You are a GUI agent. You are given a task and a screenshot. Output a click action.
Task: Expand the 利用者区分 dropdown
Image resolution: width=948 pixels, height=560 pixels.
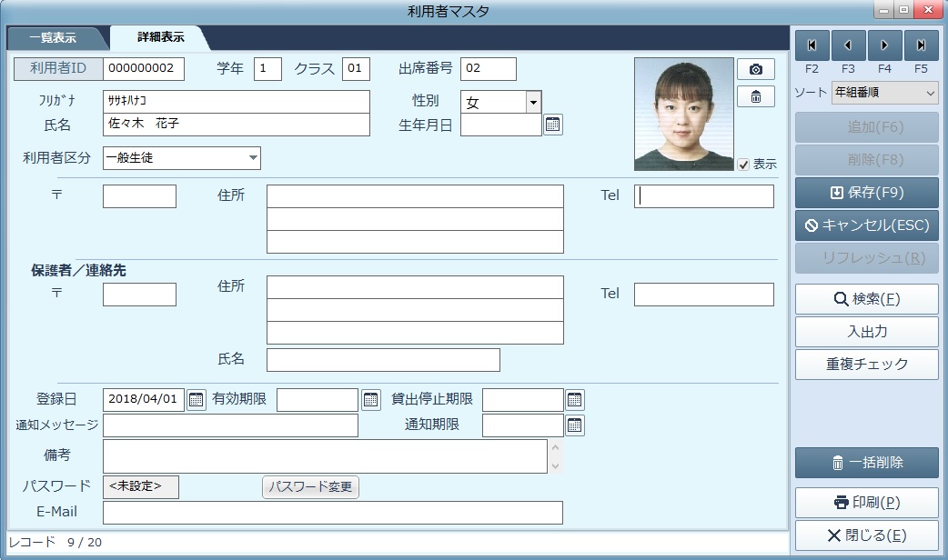[253, 157]
